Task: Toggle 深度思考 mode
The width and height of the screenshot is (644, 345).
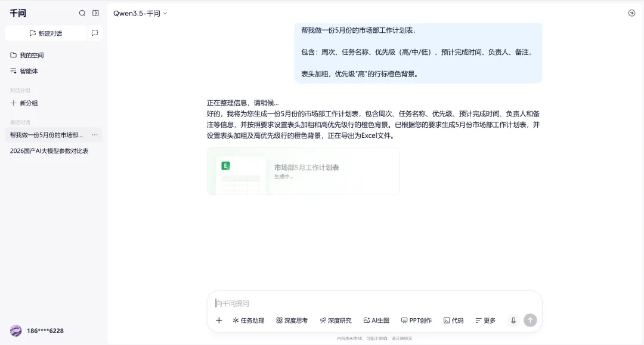Action: coord(292,321)
